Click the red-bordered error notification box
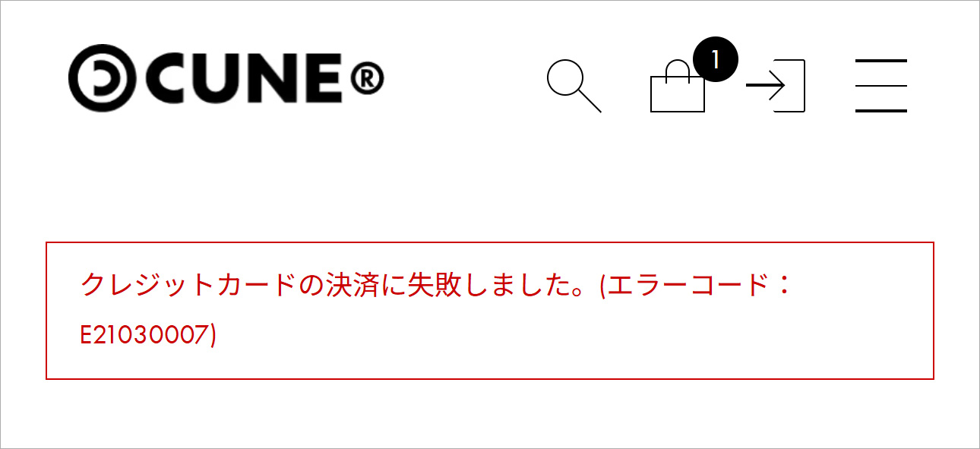980x449 pixels. click(490, 311)
